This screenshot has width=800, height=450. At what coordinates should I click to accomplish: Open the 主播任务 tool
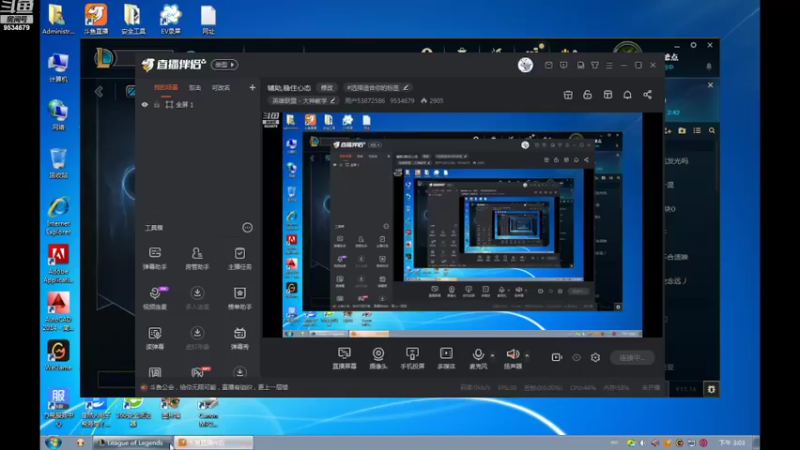[x=239, y=258]
